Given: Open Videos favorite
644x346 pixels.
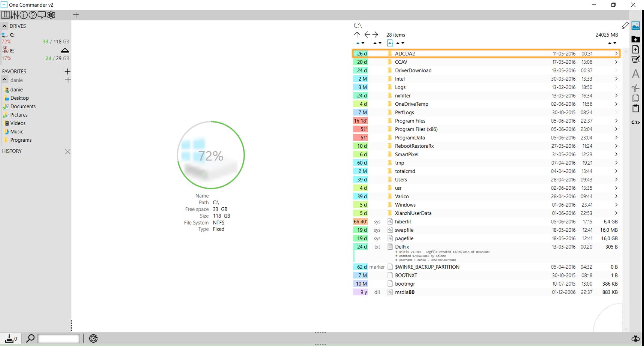Looking at the screenshot, I should (18, 123).
